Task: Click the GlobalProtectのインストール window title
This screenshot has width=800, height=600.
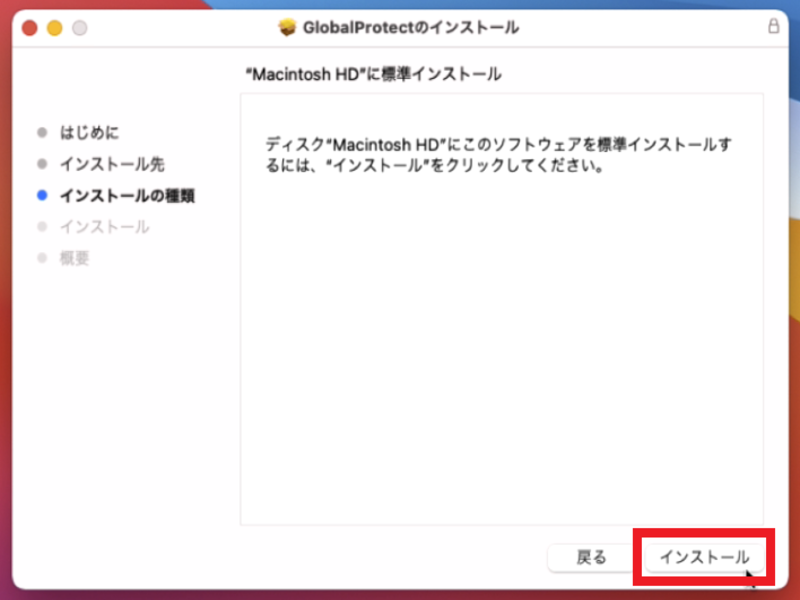Action: 411,27
